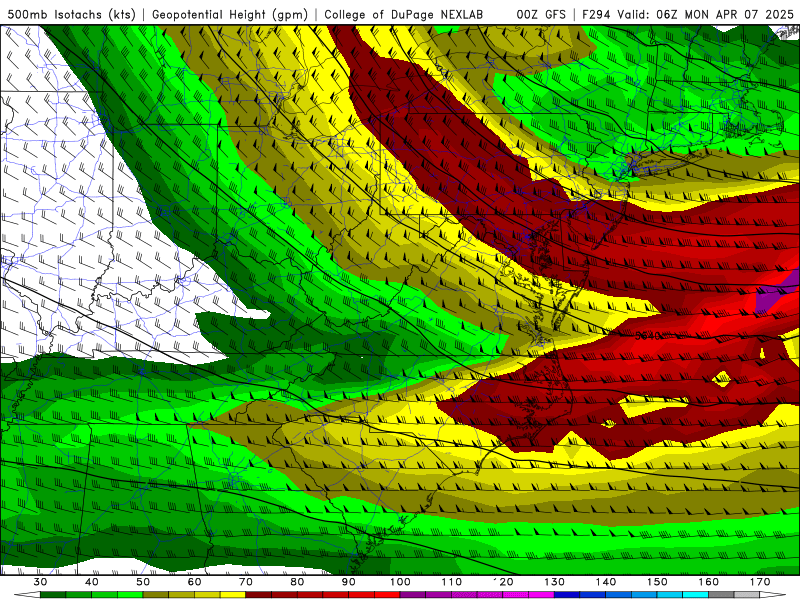Select the dark maroon swatch right of '70'
The image size is (800, 600).
click(259, 594)
